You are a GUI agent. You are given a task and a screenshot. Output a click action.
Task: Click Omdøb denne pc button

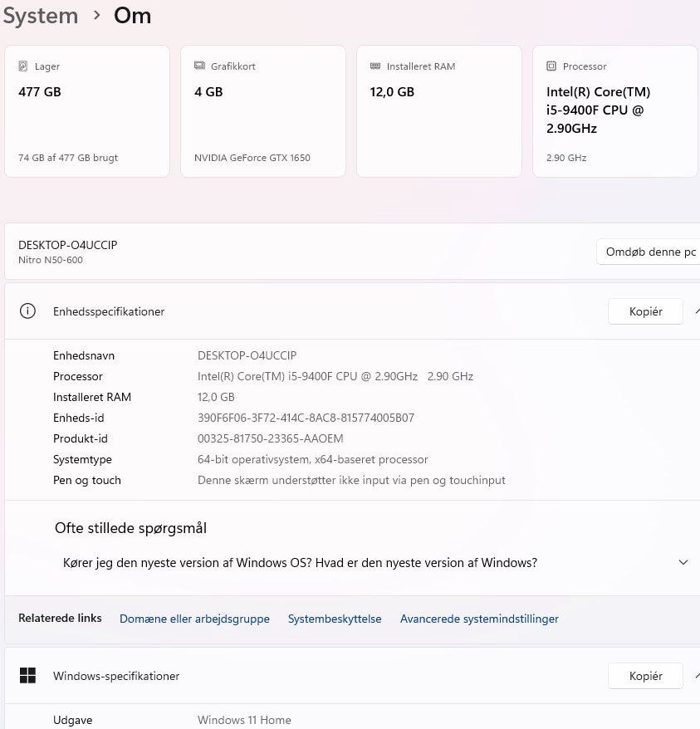coord(650,252)
